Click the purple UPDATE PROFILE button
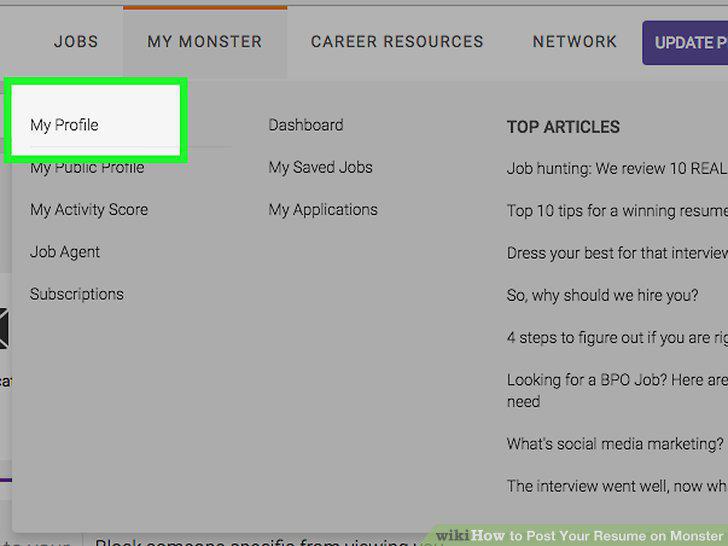Viewport: 728px width, 546px height. pyautogui.click(x=685, y=43)
